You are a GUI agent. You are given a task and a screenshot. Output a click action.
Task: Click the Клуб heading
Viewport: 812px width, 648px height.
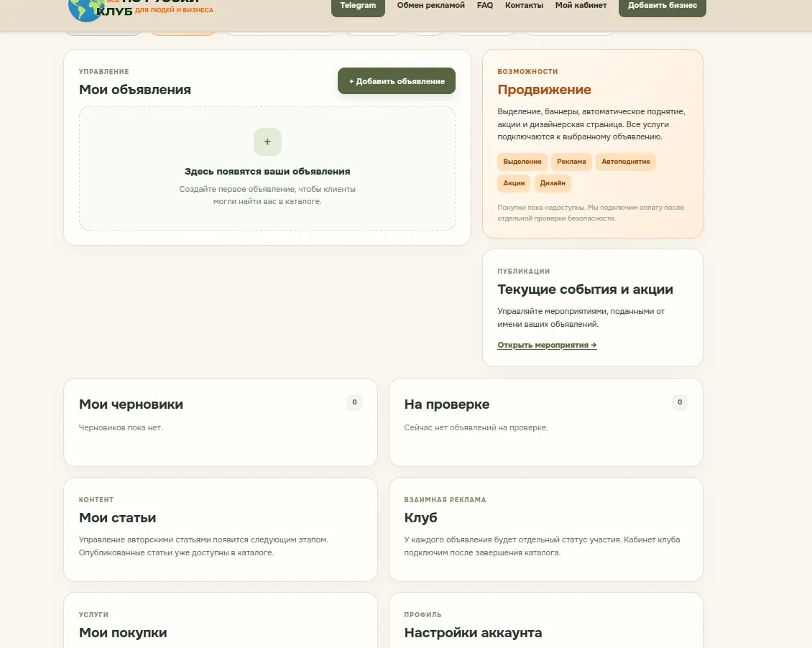420,517
